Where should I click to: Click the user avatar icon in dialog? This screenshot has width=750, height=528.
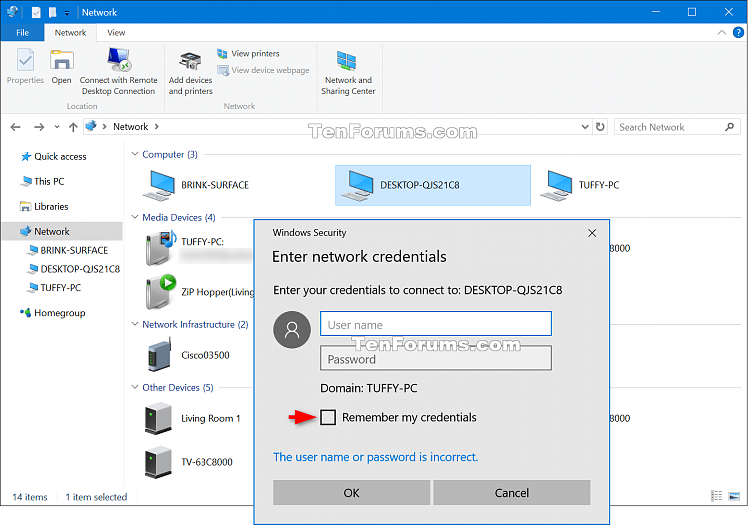coord(292,330)
